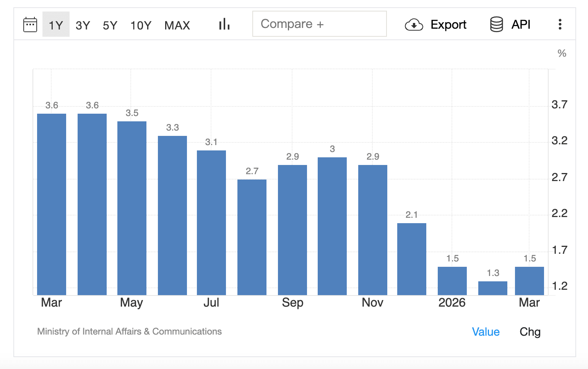Click the bar labeled 3
The height and width of the screenshot is (369, 588).
332,226
